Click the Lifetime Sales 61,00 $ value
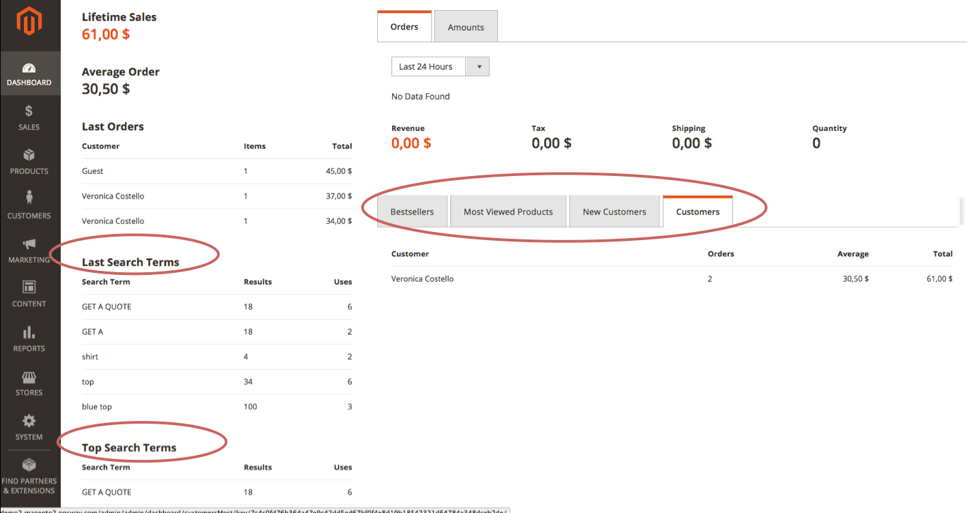This screenshot has width=980, height=513. (x=106, y=34)
